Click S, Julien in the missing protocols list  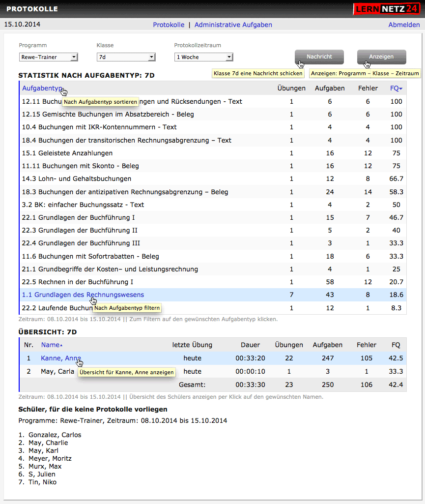coord(42,474)
